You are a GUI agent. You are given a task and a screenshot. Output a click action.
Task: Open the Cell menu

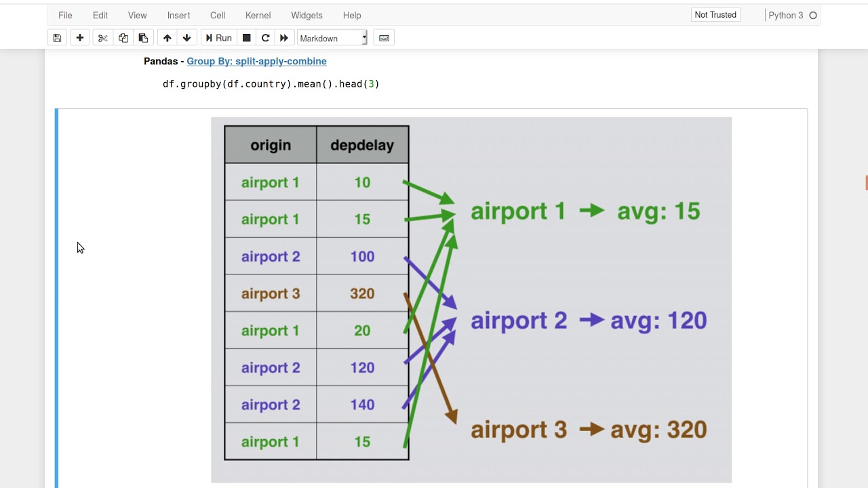[218, 15]
